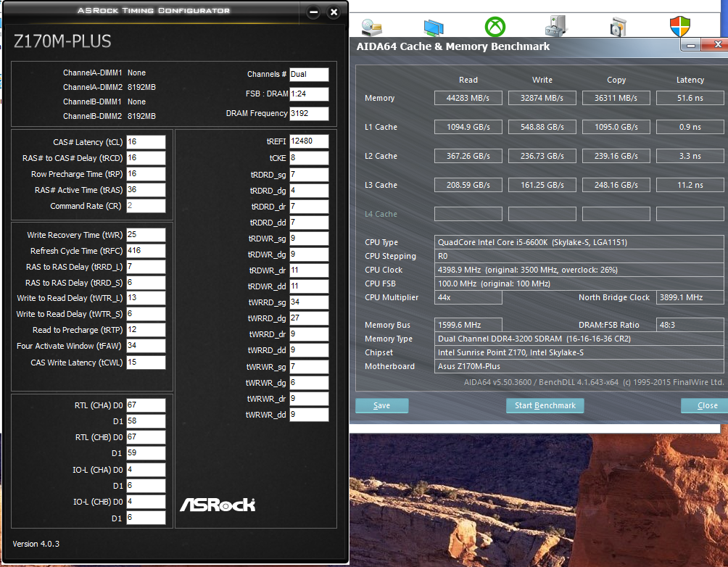Image resolution: width=728 pixels, height=567 pixels.
Task: Select the tRDWR_sg field
Action: 309,239
